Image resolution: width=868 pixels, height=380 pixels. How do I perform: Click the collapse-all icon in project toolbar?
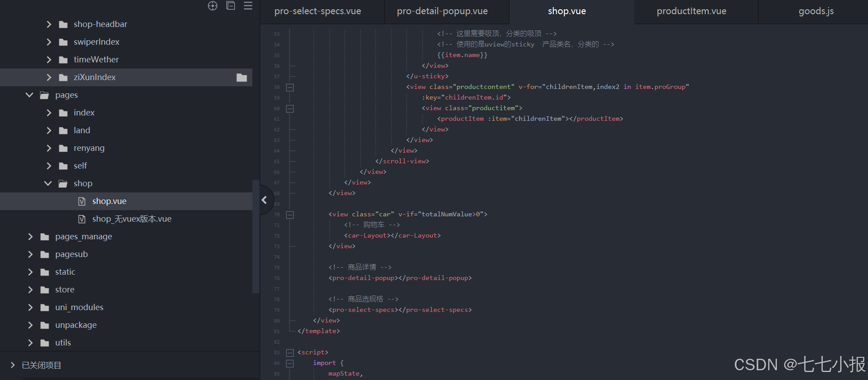tap(231, 5)
